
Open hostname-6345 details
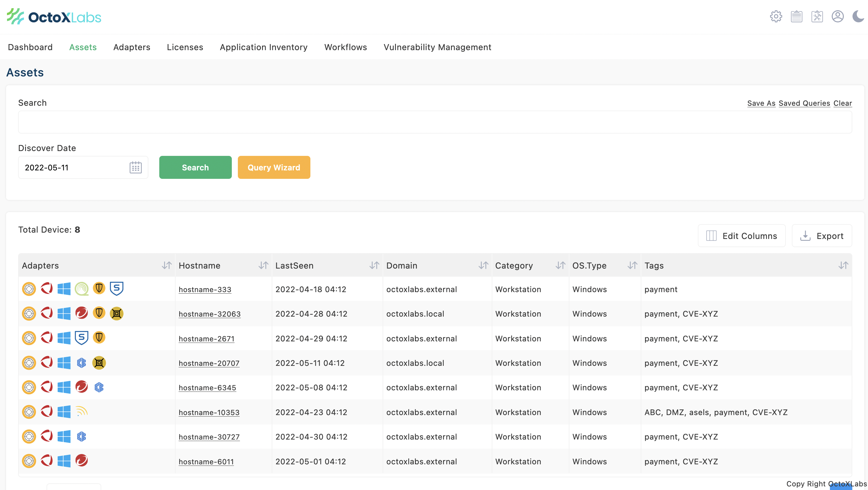click(x=207, y=388)
